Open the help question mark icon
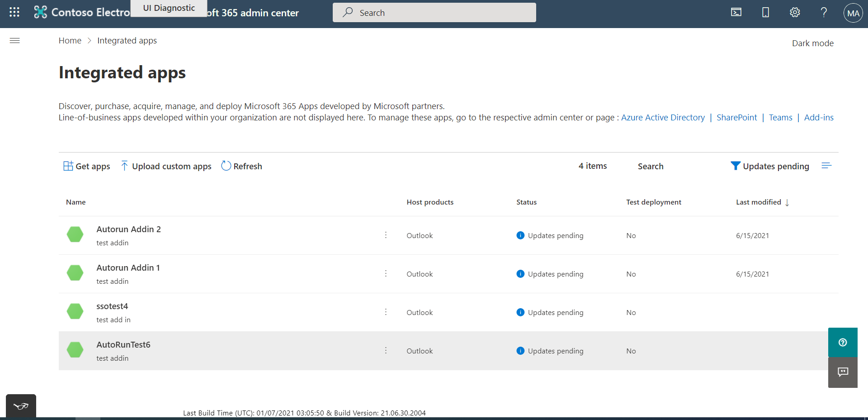The image size is (868, 420). (824, 12)
